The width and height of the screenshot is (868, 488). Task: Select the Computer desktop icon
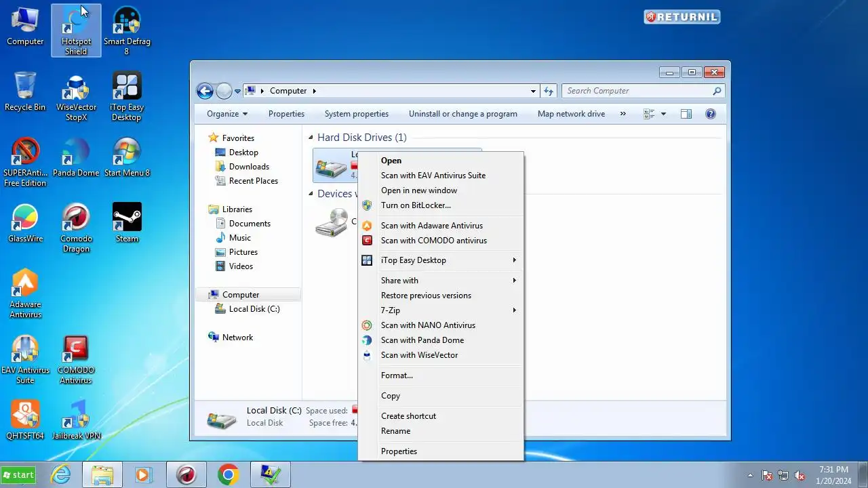point(25,26)
